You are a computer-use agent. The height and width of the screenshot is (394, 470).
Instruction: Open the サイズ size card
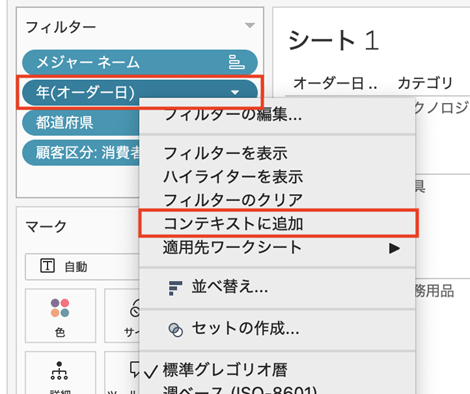coord(122,315)
